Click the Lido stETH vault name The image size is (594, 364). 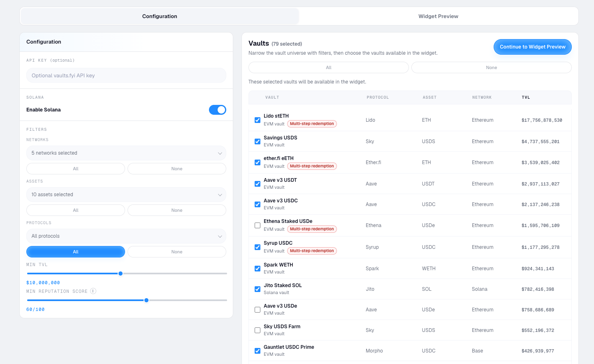(276, 116)
